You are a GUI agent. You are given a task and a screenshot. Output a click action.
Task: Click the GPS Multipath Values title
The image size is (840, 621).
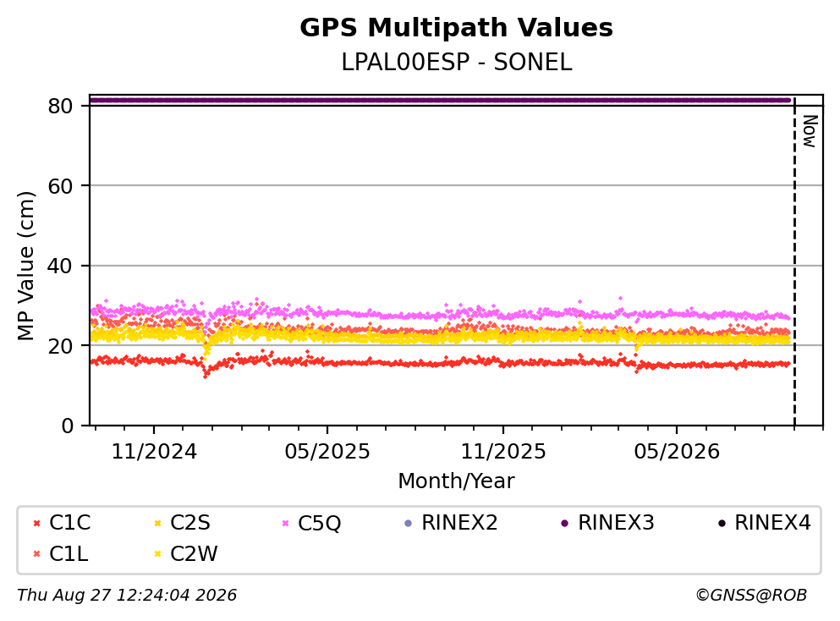pyautogui.click(x=457, y=27)
